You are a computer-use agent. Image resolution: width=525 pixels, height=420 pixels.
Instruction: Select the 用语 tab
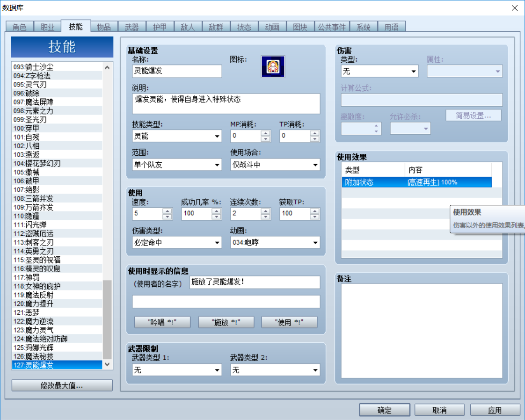point(392,27)
